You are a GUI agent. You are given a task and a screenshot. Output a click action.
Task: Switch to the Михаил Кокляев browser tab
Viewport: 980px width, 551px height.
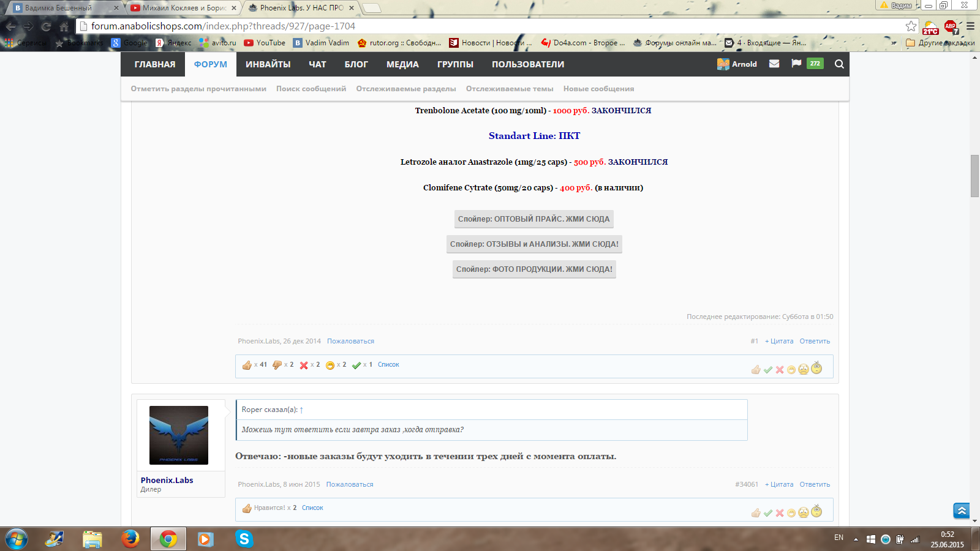point(184,8)
